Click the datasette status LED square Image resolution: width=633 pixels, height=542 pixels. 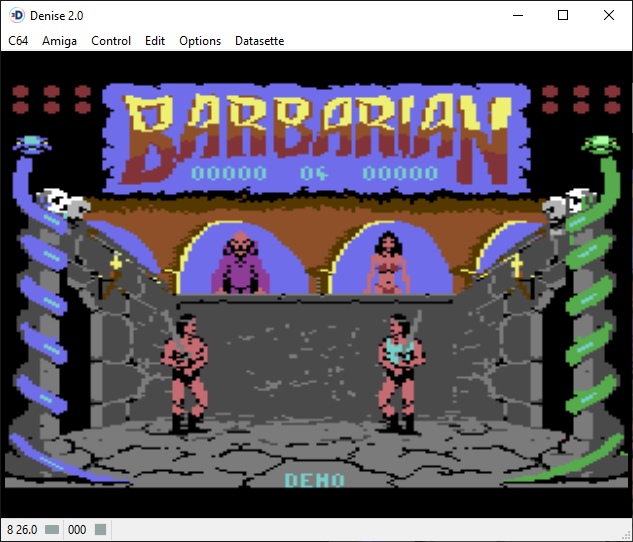[x=101, y=529]
